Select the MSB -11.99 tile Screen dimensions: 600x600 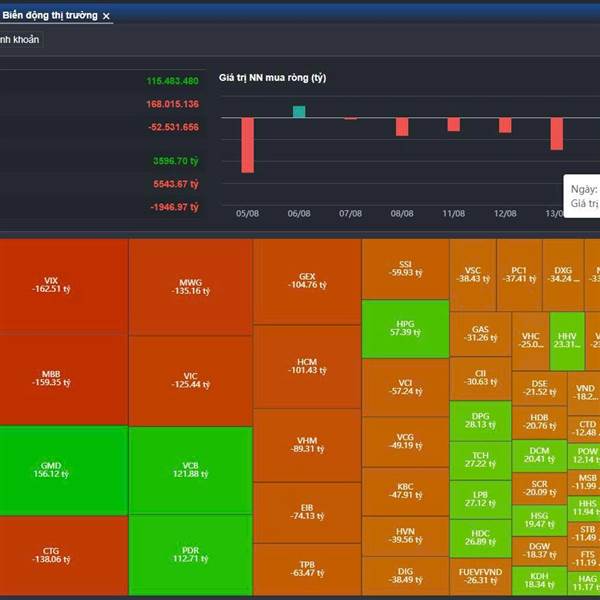584,483
